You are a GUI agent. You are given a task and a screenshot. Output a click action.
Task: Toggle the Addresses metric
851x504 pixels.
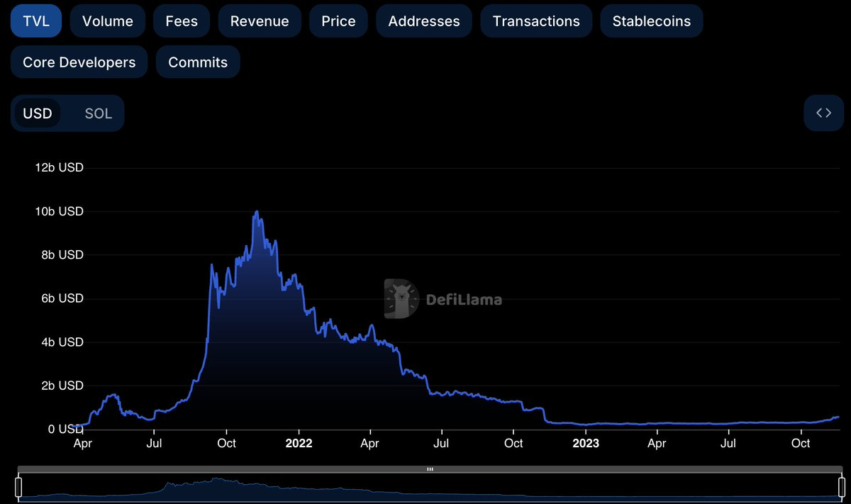point(423,21)
